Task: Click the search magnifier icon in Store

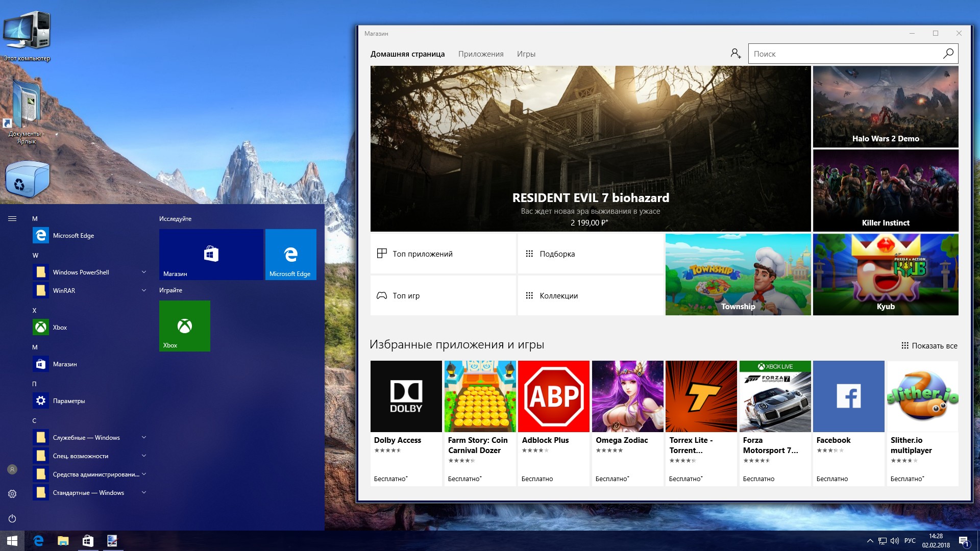Action: pos(948,54)
